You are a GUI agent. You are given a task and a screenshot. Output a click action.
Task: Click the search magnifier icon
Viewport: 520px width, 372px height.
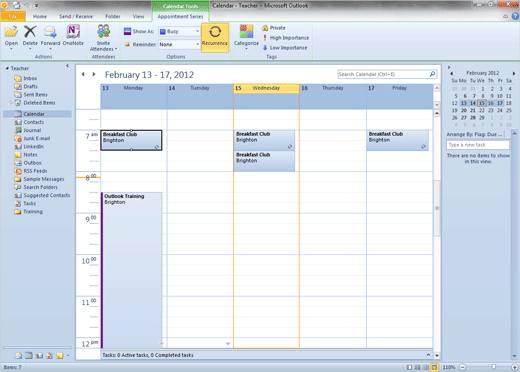click(x=433, y=74)
